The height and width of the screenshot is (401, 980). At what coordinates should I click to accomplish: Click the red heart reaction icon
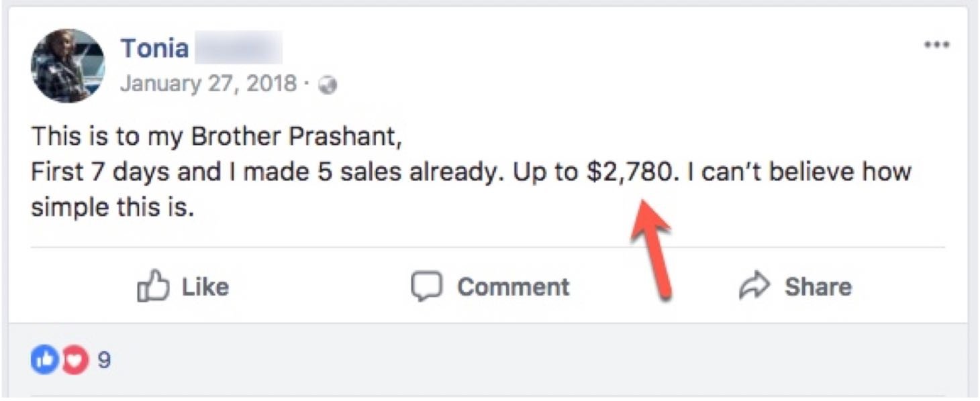(75, 361)
